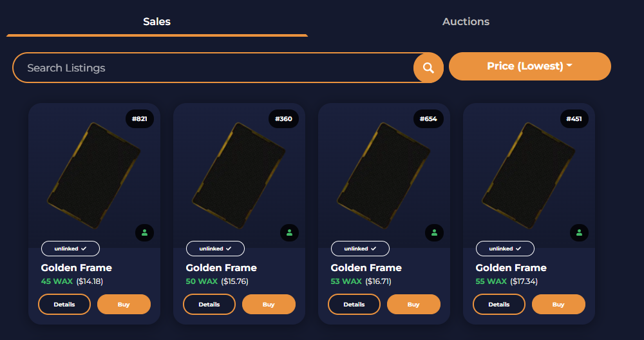Select the #654 mint number badge
Screen dimensions: 644x340
click(428, 118)
